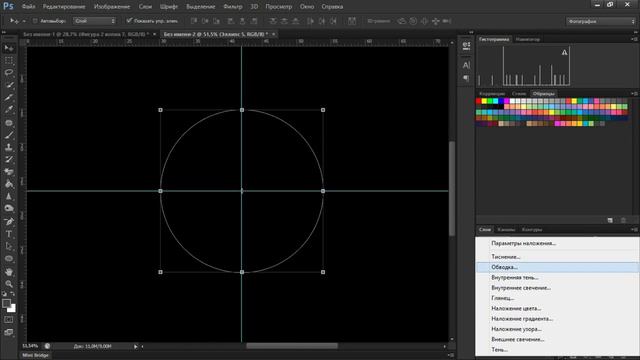This screenshot has height=360, width=640.
Task: Open the Изображение menu
Action: coord(112,7)
